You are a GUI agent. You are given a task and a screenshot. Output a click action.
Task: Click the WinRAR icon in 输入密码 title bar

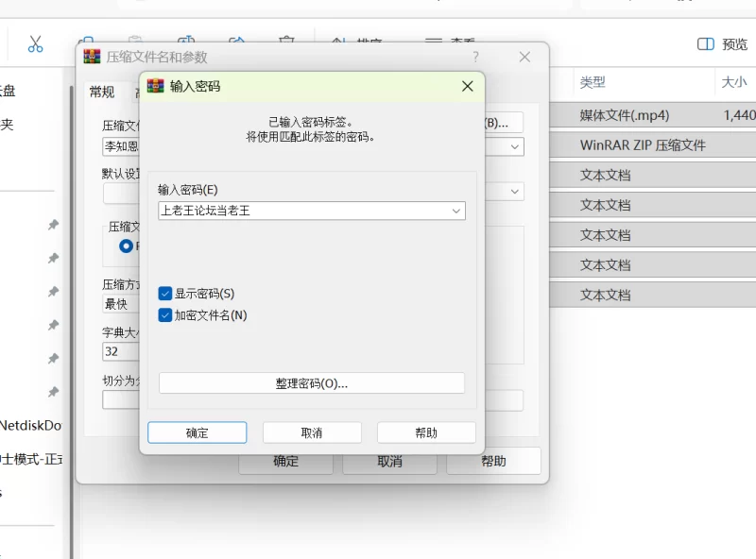tap(156, 86)
